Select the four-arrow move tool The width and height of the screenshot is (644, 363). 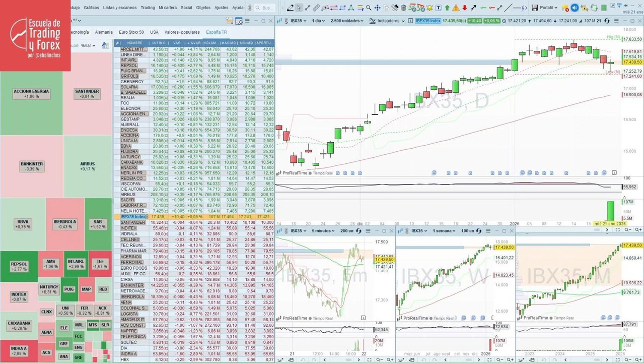377,8
